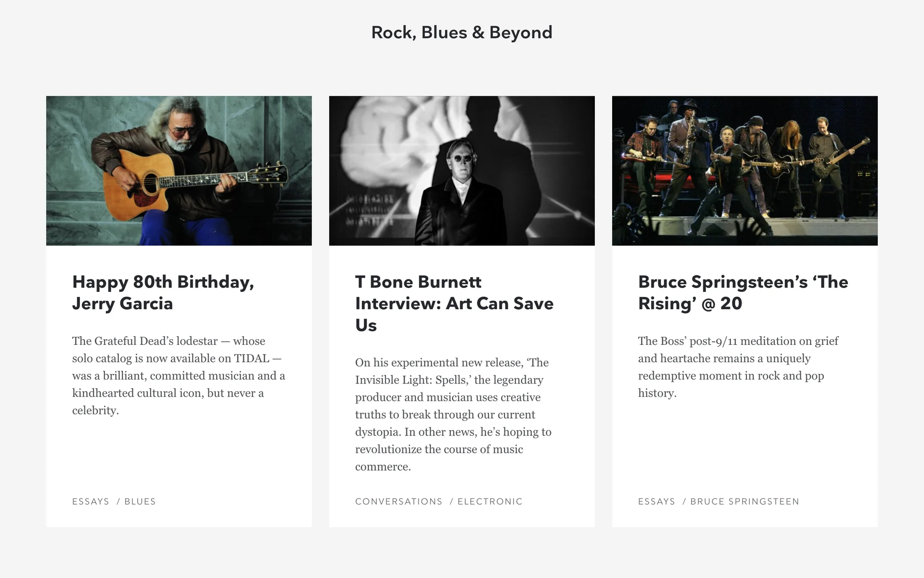
Task: Open the Springsteen band concert thumbnail
Action: tap(744, 171)
